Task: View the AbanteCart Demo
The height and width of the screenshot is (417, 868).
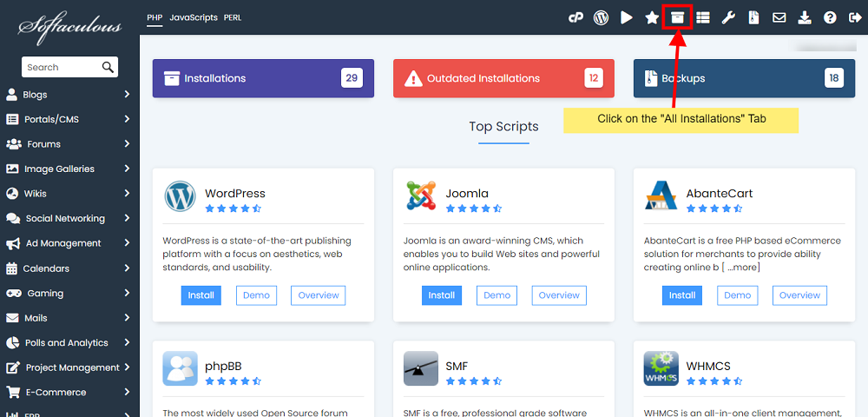Action: 737,295
